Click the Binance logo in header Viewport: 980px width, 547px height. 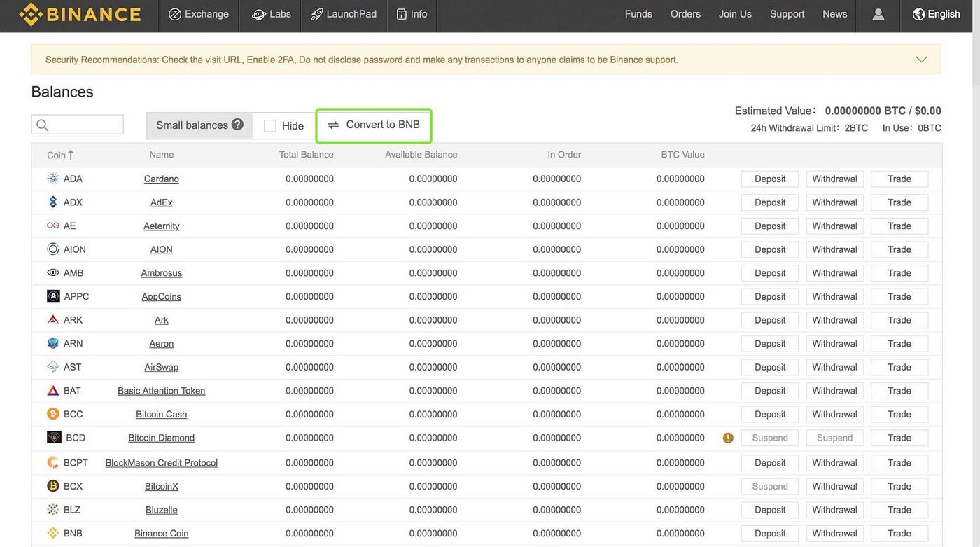[80, 14]
